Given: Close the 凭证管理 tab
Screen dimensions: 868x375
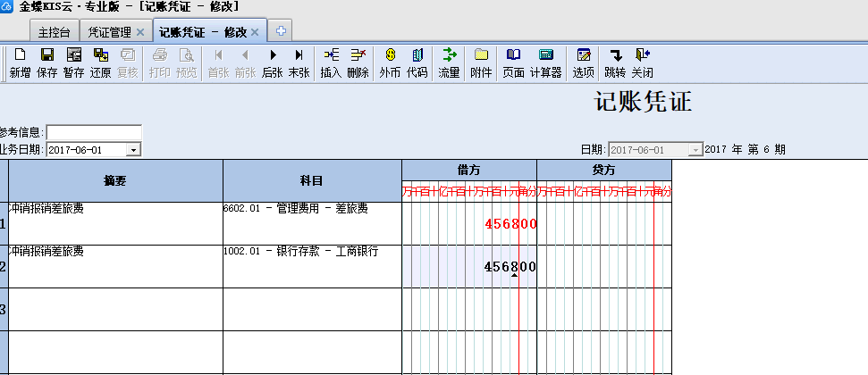Looking at the screenshot, I should [x=140, y=32].
